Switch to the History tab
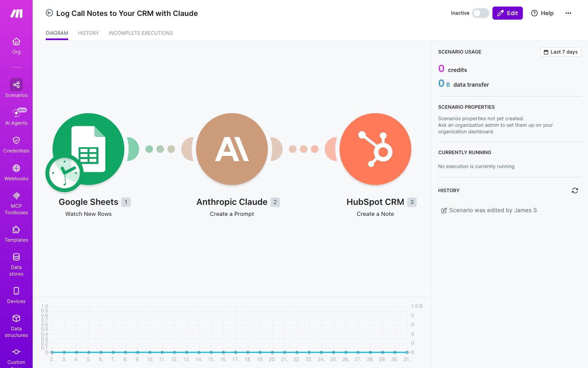The image size is (588, 368). tap(89, 33)
